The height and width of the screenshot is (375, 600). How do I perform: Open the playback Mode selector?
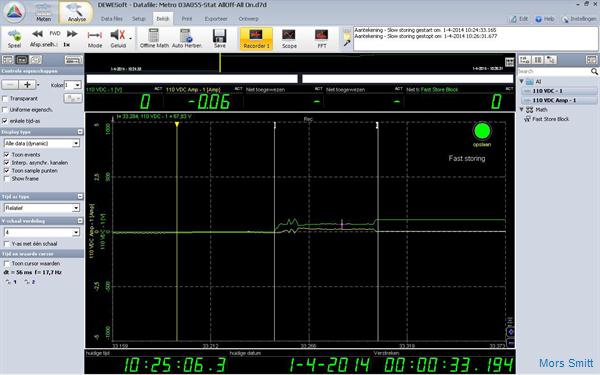click(x=95, y=39)
